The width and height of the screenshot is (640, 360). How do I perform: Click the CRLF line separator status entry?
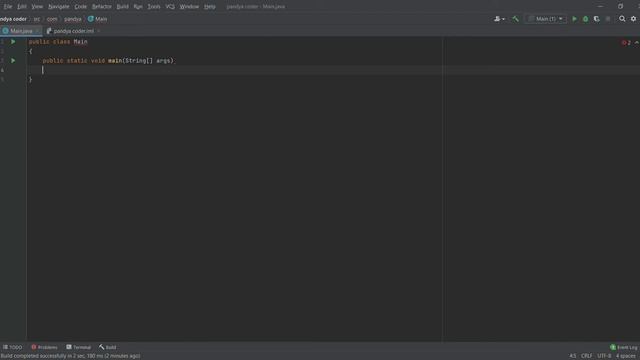(587, 356)
